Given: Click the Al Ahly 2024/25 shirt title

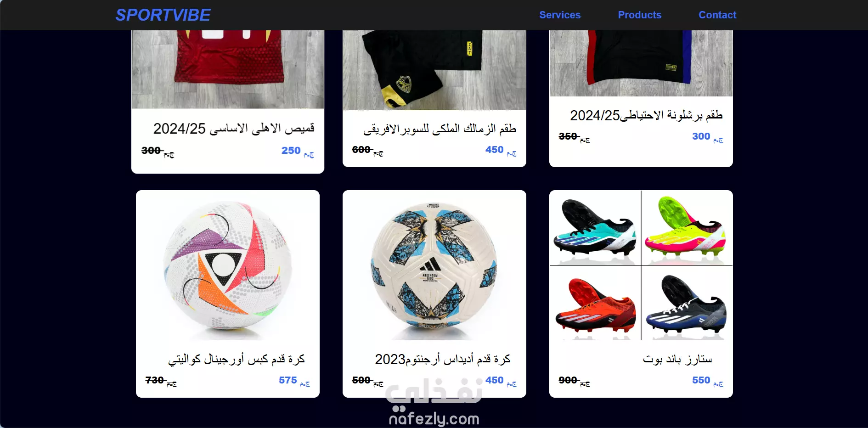Looking at the screenshot, I should [234, 129].
